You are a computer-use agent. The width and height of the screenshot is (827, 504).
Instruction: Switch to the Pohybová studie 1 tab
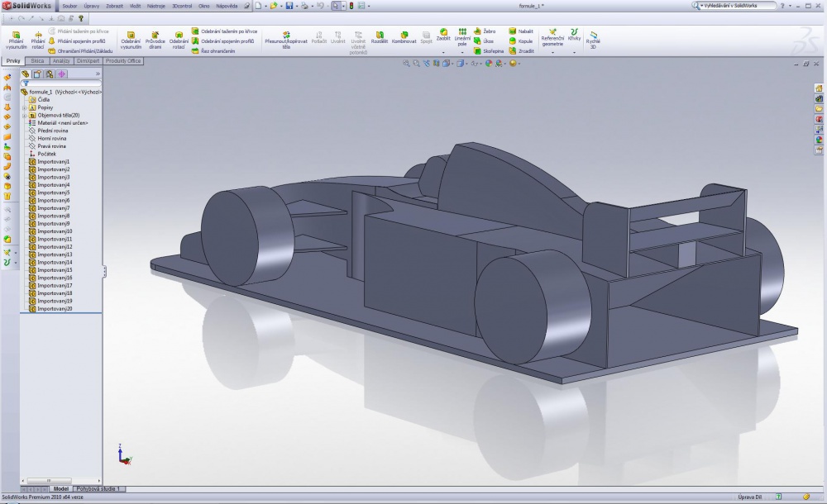click(98, 488)
